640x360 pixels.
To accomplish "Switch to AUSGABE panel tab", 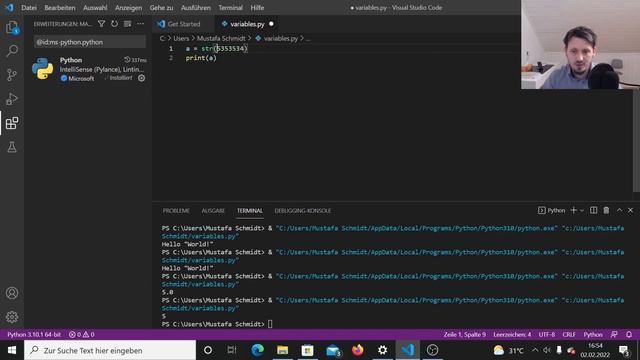I will coord(213,211).
